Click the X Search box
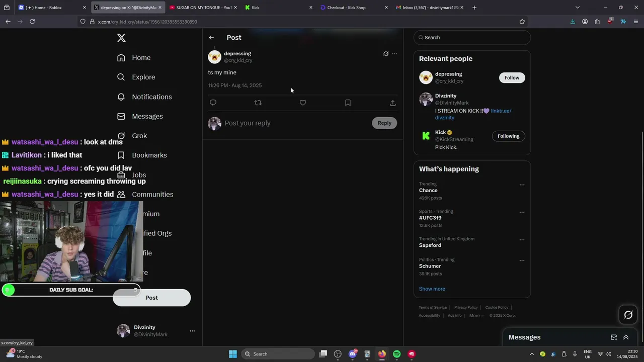This screenshot has height=362, width=644. (x=472, y=38)
